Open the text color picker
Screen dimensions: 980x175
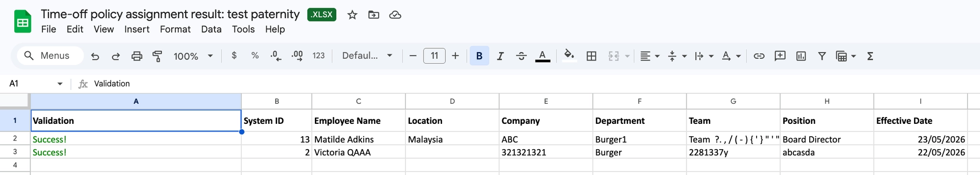coord(542,56)
